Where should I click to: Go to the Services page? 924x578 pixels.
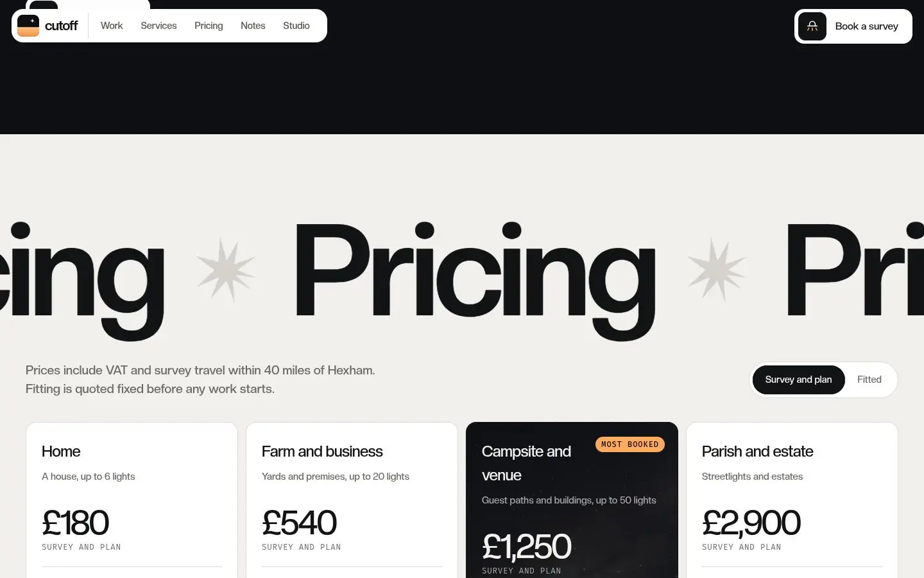158,26
